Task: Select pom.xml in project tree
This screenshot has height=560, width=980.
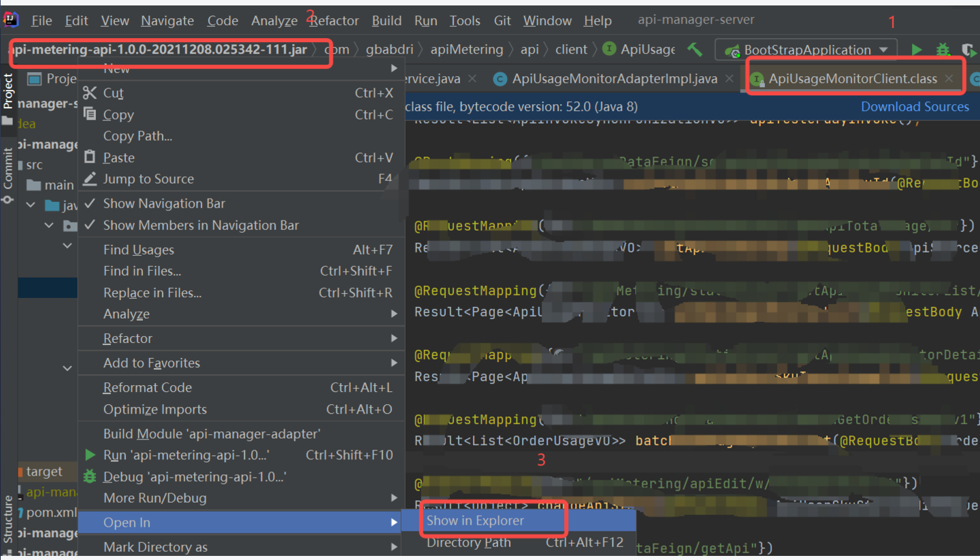Action: click(x=52, y=512)
